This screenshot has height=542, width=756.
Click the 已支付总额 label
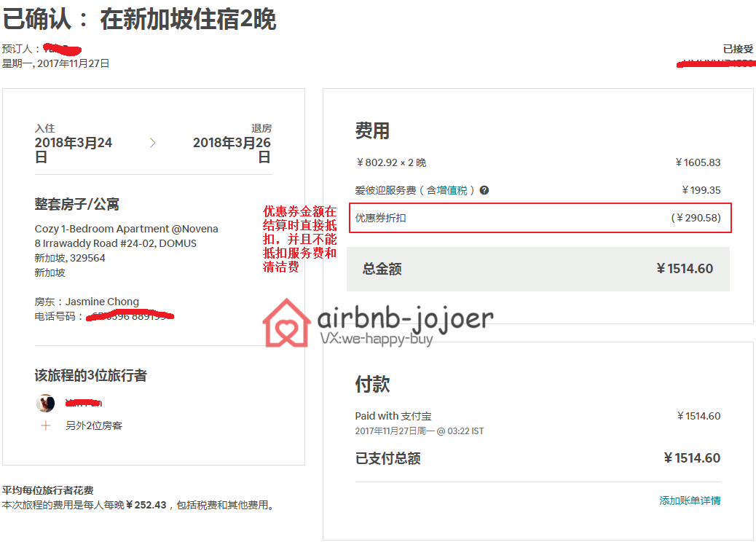[x=388, y=458]
